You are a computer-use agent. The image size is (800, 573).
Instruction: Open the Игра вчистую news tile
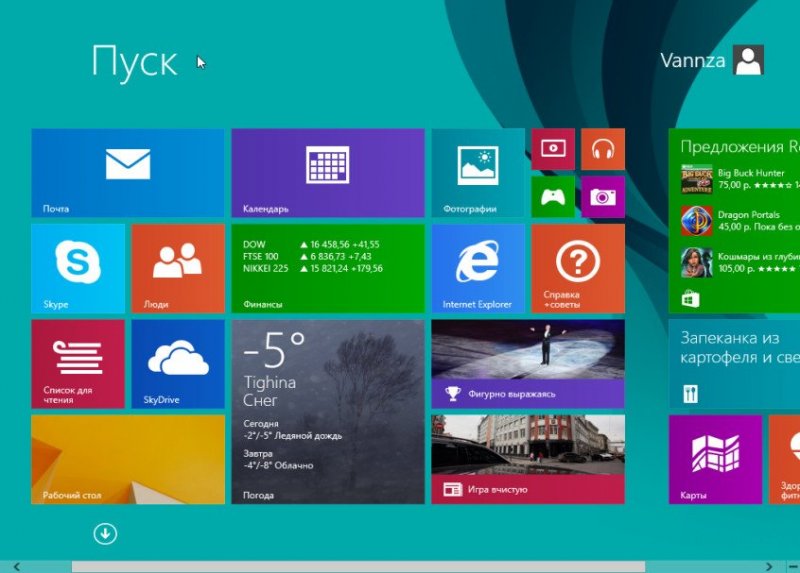coord(528,459)
